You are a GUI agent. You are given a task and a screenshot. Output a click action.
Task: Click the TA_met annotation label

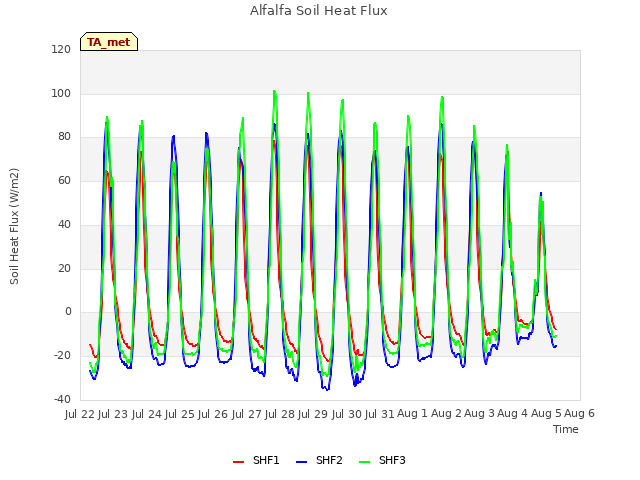[109, 42]
